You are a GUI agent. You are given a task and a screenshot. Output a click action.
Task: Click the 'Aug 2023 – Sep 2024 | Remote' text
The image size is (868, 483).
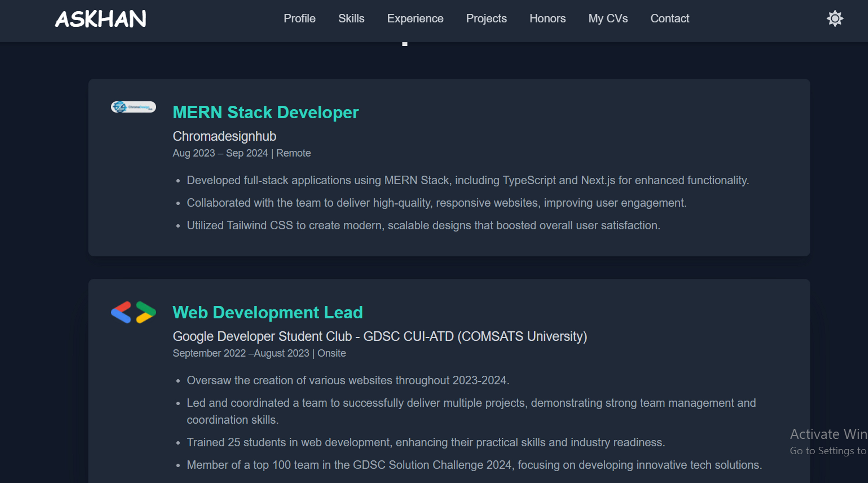[242, 153]
